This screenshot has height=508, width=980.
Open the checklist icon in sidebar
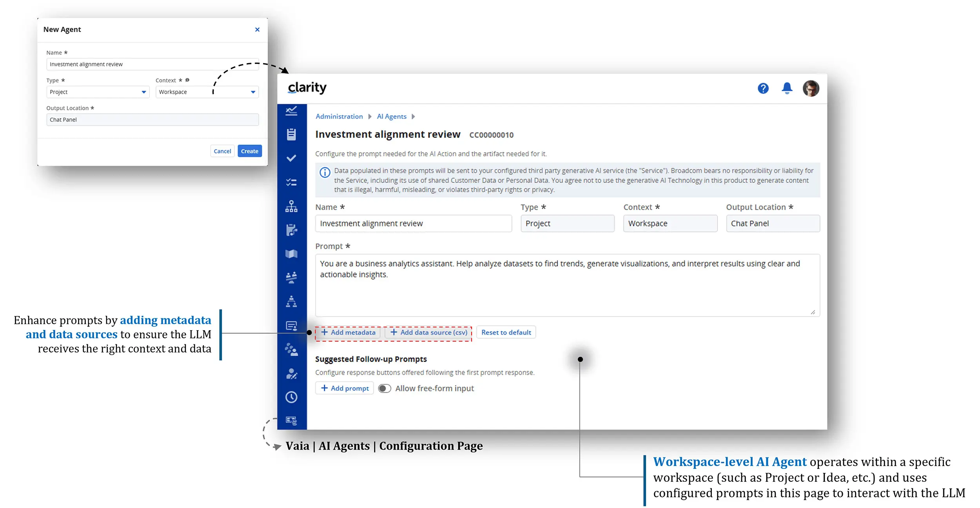[x=291, y=182]
